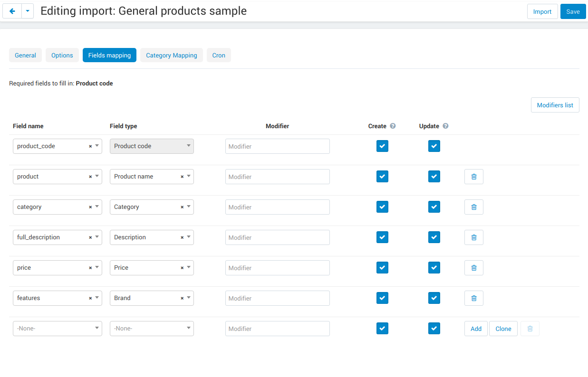
Task: Clear the Price field type selection
Action: point(182,268)
